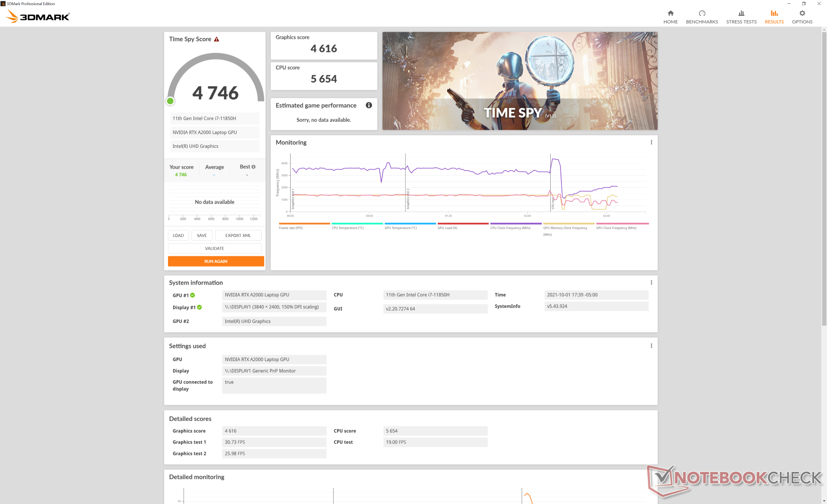Toggle the GPU Temperature legend swatch
Image resolution: width=827 pixels, height=504 pixels.
(410, 224)
